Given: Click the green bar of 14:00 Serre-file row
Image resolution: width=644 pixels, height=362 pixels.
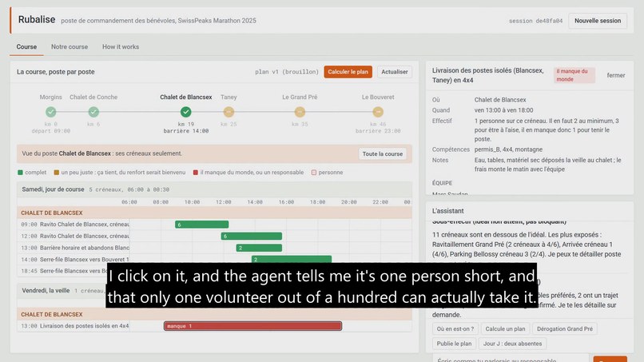Looking at the screenshot, I should [x=292, y=259].
